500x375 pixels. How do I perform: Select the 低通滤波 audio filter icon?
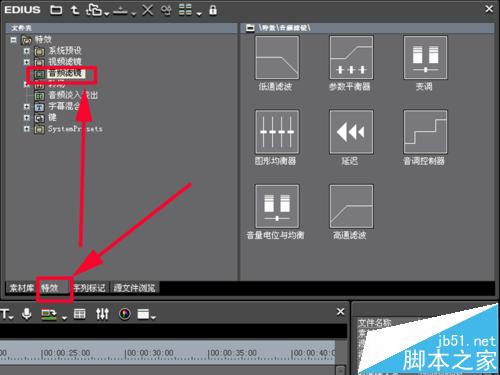[x=277, y=58]
